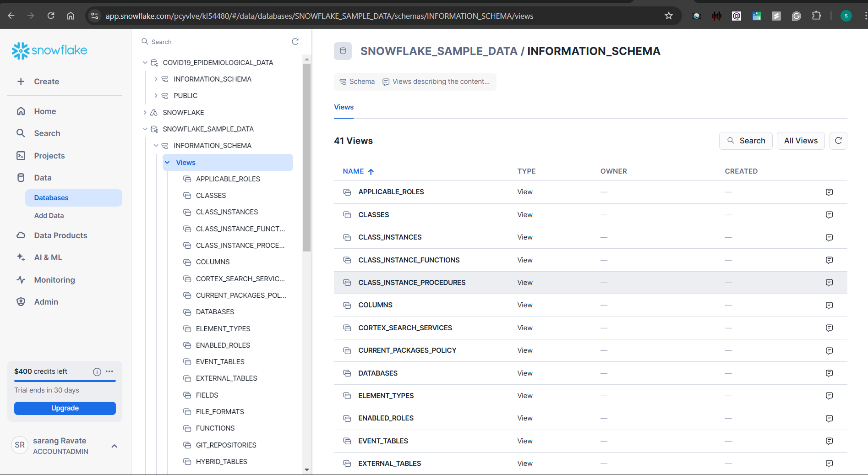Open the CORTEX_SEARCH_SERVICES view row
The image size is (868, 475).
click(590, 328)
